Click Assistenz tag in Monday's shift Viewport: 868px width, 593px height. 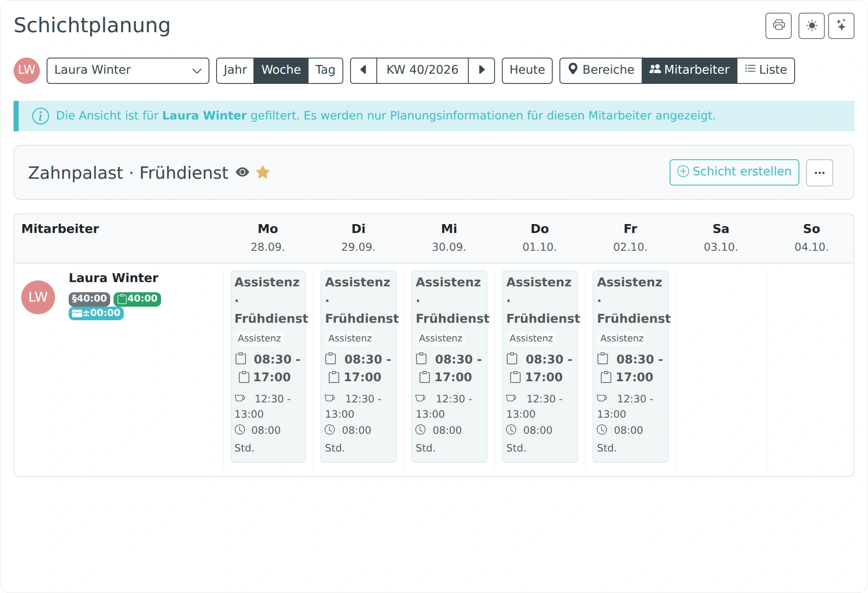tap(259, 338)
